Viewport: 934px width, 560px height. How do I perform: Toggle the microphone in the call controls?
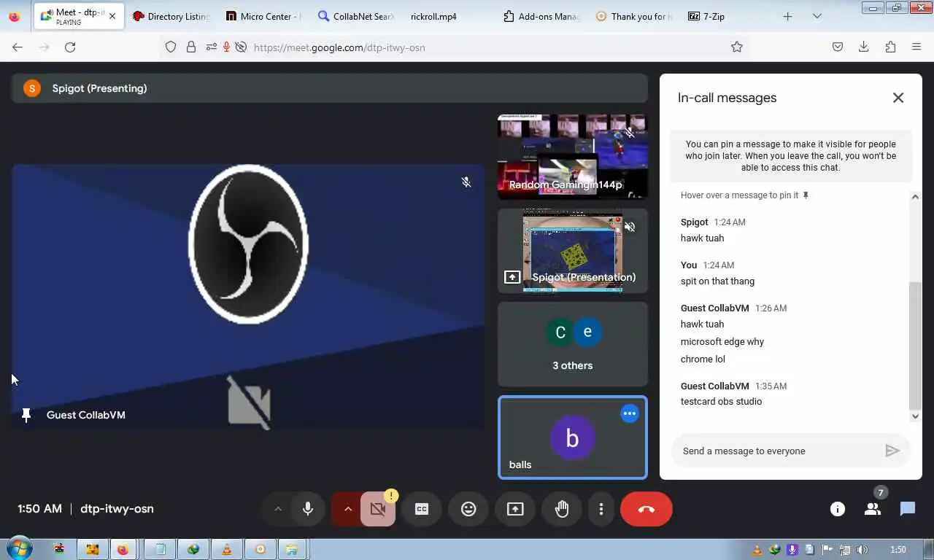tap(308, 509)
